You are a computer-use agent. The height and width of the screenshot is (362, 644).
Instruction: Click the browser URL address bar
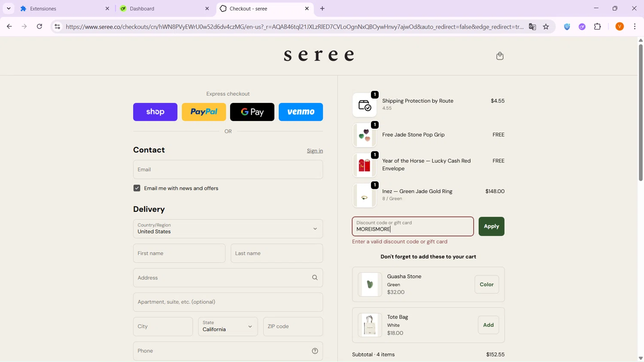pyautogui.click(x=295, y=27)
